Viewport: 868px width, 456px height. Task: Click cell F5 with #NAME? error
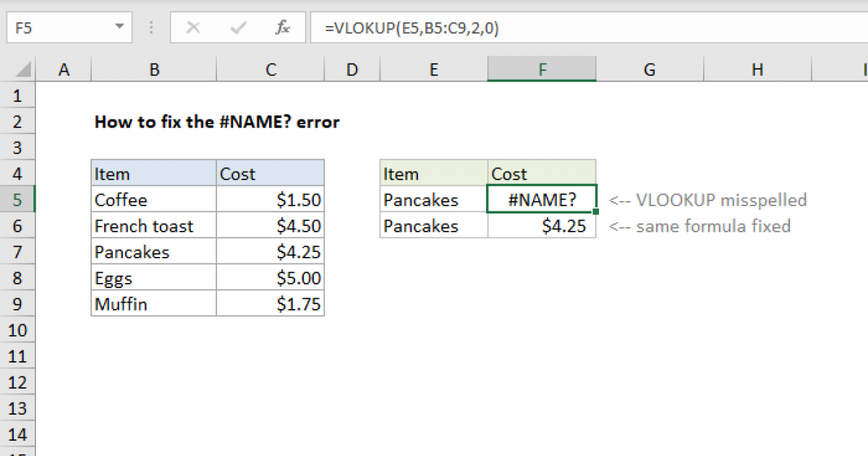(542, 200)
